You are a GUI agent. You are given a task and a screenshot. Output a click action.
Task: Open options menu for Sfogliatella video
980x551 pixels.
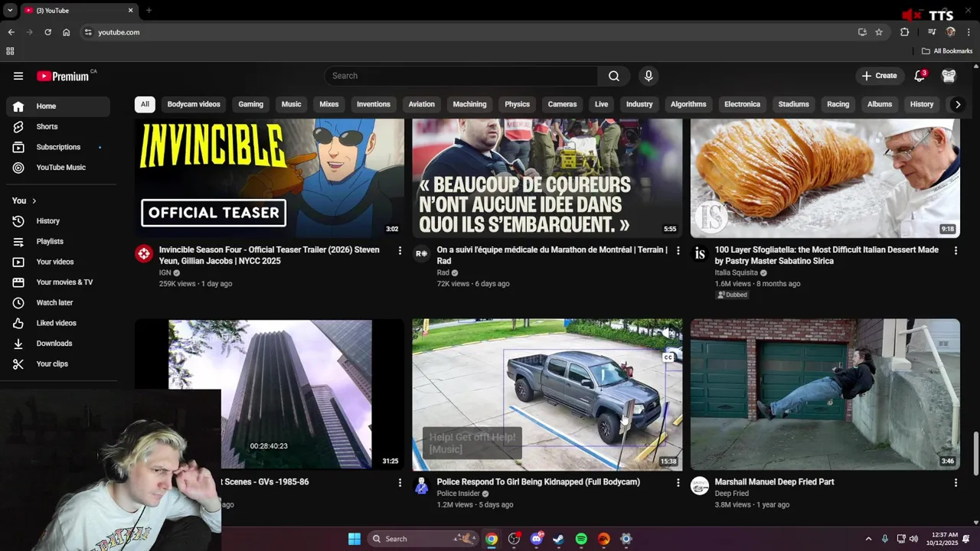(x=955, y=250)
